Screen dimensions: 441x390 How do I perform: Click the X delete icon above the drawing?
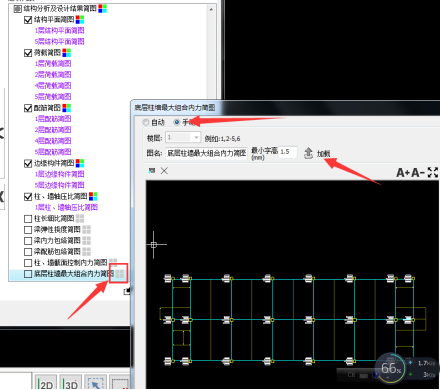(x=164, y=171)
